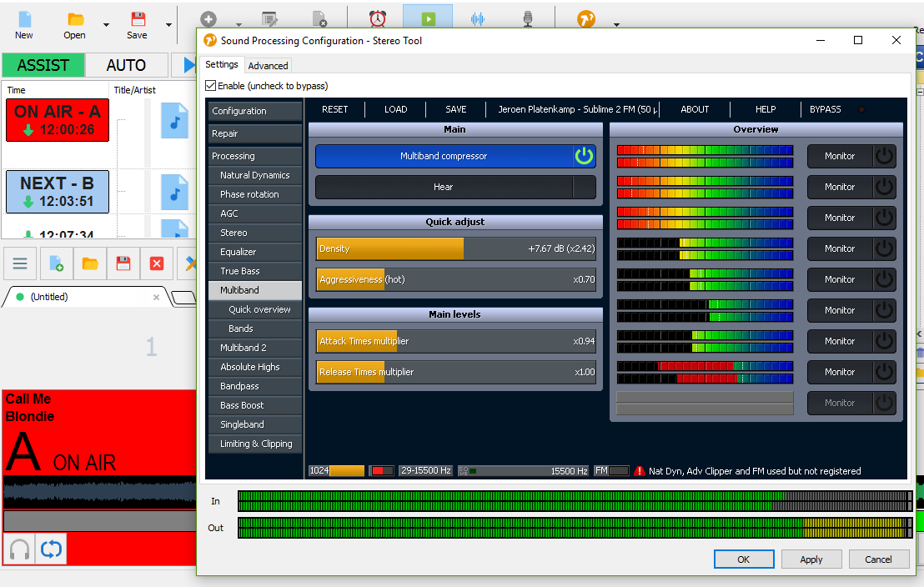924x587 pixels.
Task: Open dropdown arrow next to Save
Action: tap(169, 25)
